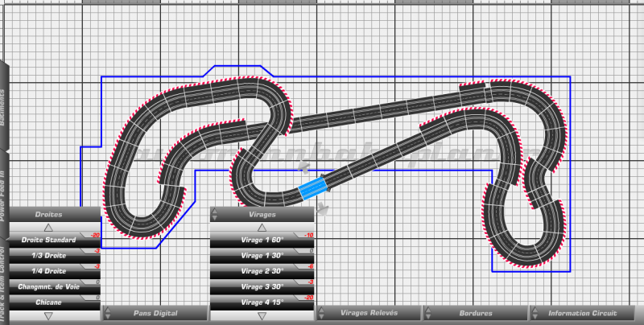
Task: Open the Information Circuit panel
Action: pos(583,313)
